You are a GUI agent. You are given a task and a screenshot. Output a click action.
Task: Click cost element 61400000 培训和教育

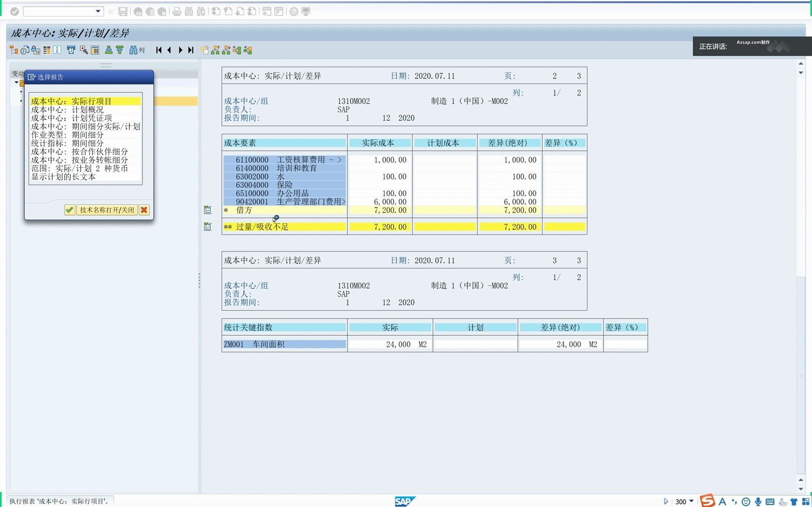point(285,168)
